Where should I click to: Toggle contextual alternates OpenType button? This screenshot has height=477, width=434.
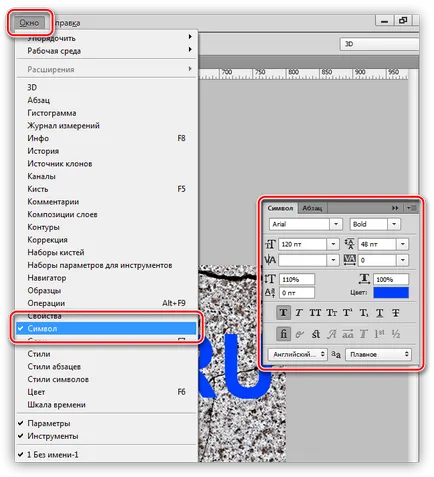(x=299, y=334)
